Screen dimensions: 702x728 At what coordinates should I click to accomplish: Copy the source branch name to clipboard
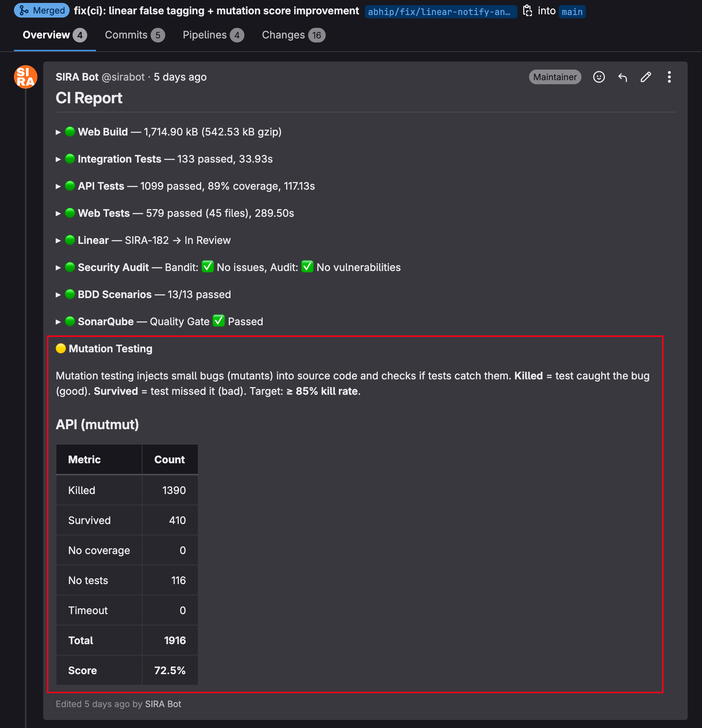[528, 10]
